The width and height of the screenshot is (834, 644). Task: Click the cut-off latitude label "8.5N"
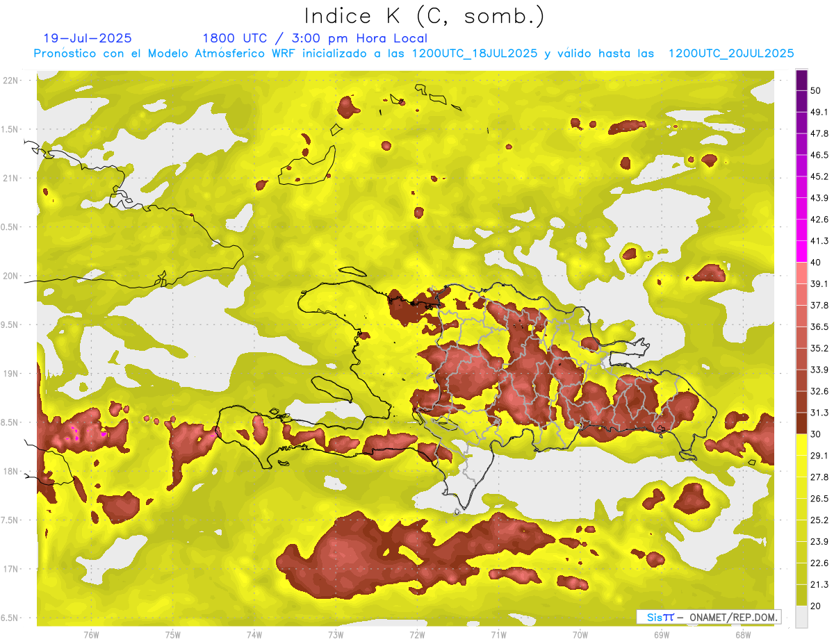pos(10,422)
